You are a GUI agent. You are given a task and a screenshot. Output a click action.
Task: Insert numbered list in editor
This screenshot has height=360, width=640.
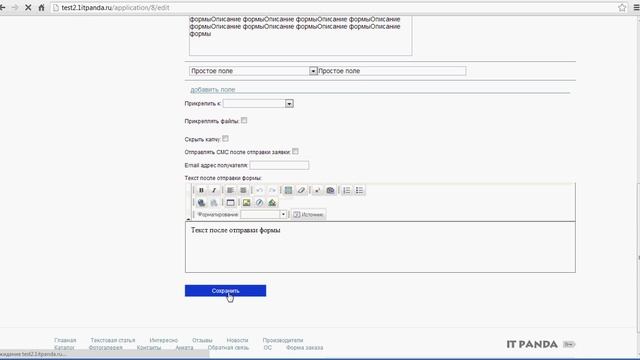coord(347,190)
